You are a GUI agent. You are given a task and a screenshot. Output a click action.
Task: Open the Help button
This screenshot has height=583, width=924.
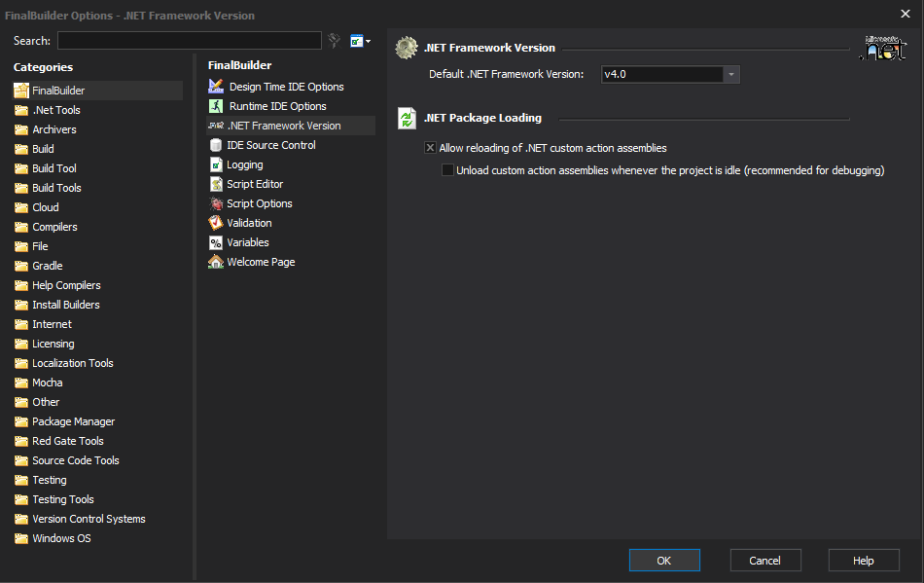864,560
